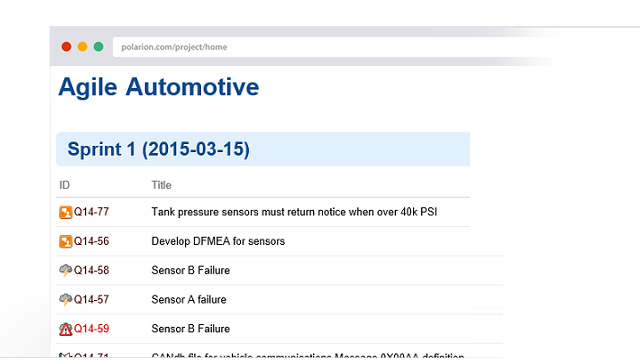Image resolution: width=640 pixels, height=360 pixels.
Task: Select title 'Develop DFMEA for sensors'
Action: click(218, 241)
